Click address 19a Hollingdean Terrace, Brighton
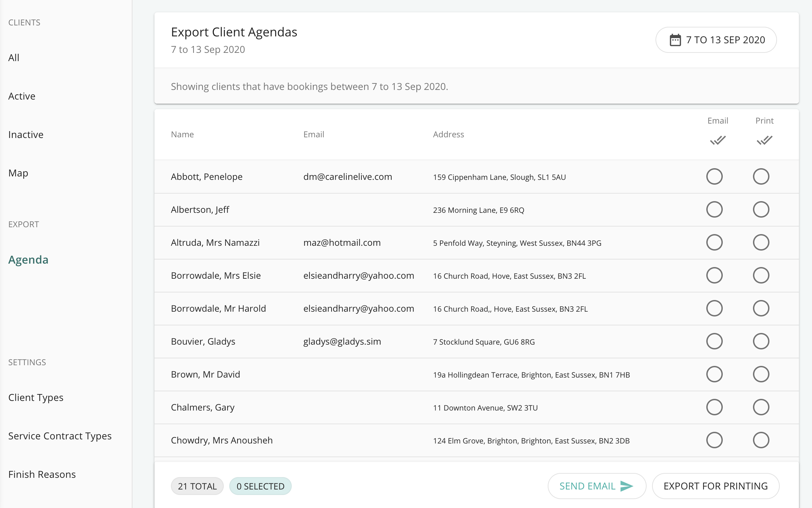Viewport: 812px width, 508px height. point(532,375)
